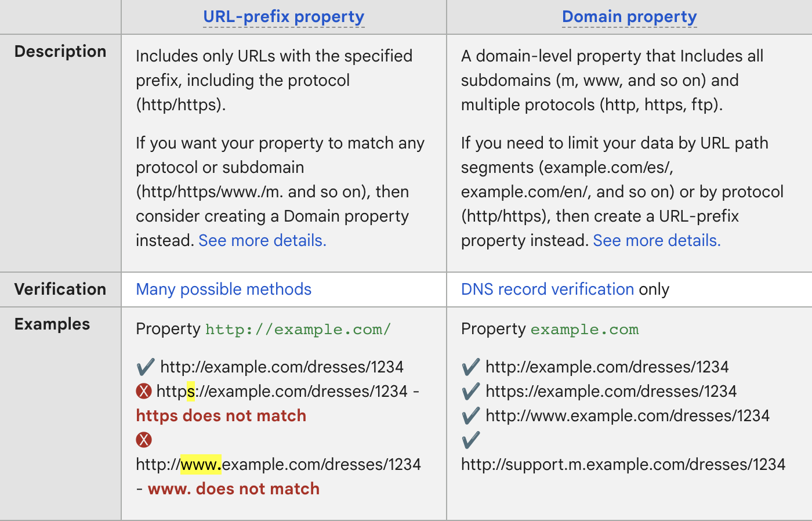Click the Examples row header
Screen dimensions: 812x521
tap(52, 324)
